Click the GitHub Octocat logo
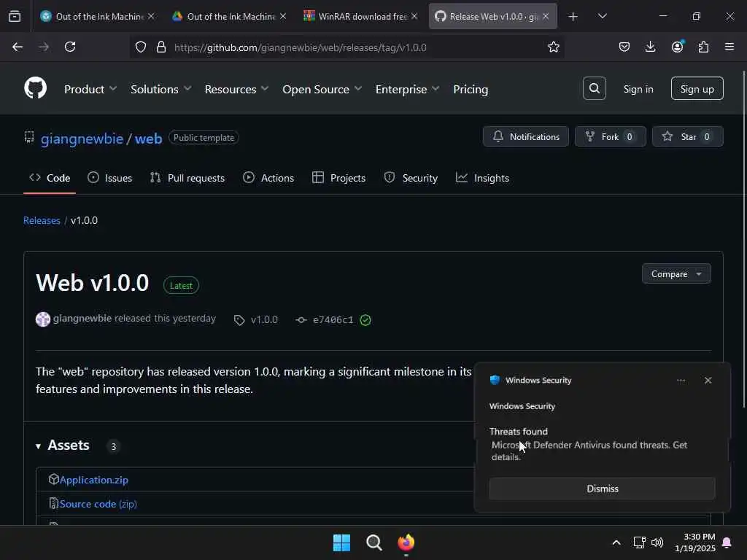The height and width of the screenshot is (560, 747). 35,88
